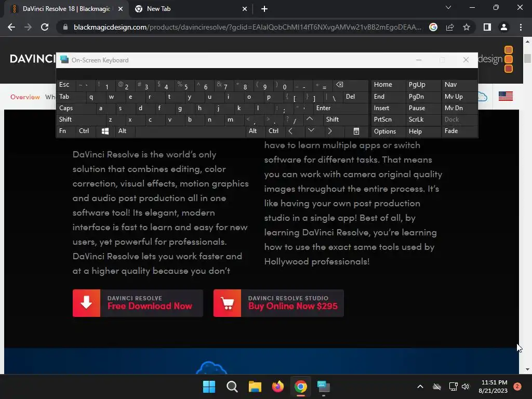Toggle the right Shift key

point(346,119)
